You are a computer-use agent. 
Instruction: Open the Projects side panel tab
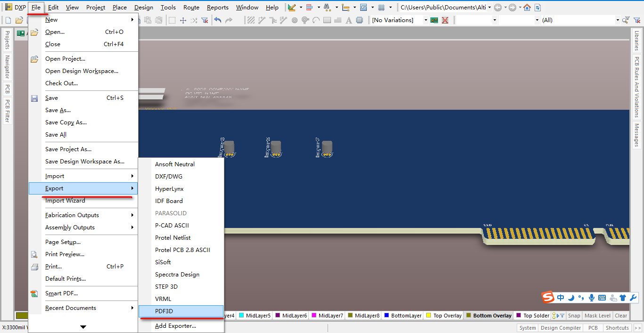point(7,40)
